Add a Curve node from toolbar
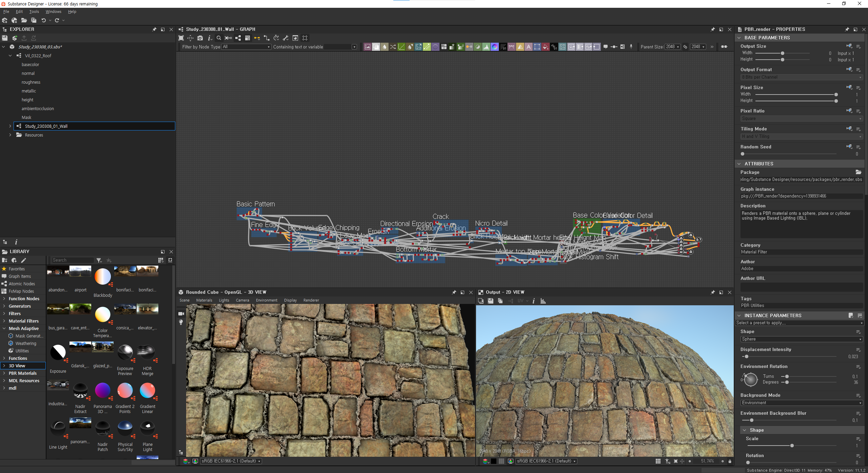 point(401,47)
